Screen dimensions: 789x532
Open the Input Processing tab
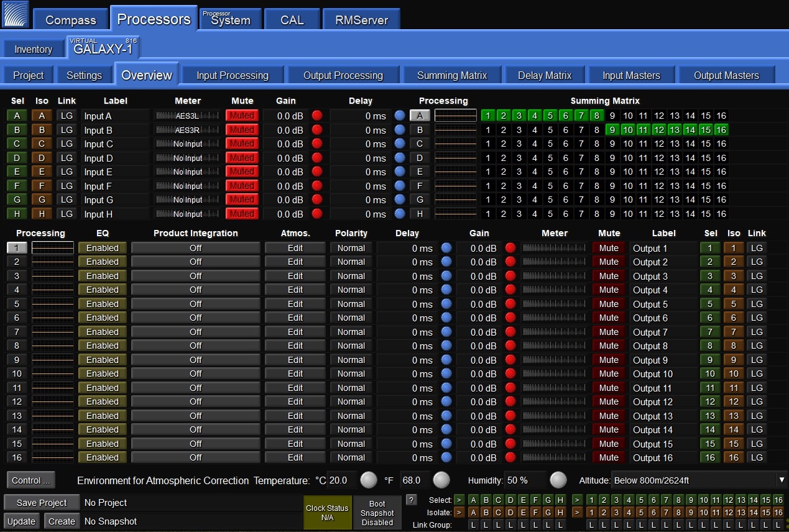click(x=232, y=75)
